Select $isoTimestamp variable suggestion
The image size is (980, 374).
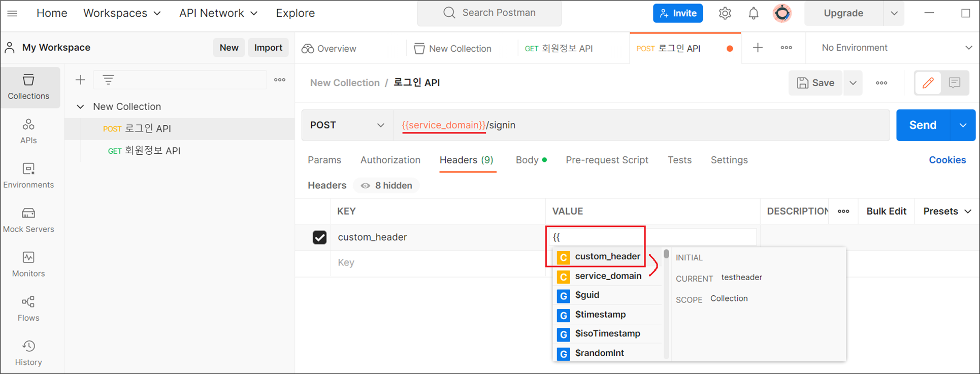pos(608,334)
